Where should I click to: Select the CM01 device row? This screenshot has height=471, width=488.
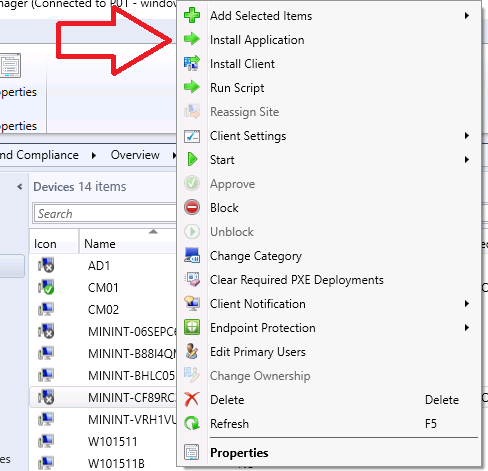click(103, 287)
